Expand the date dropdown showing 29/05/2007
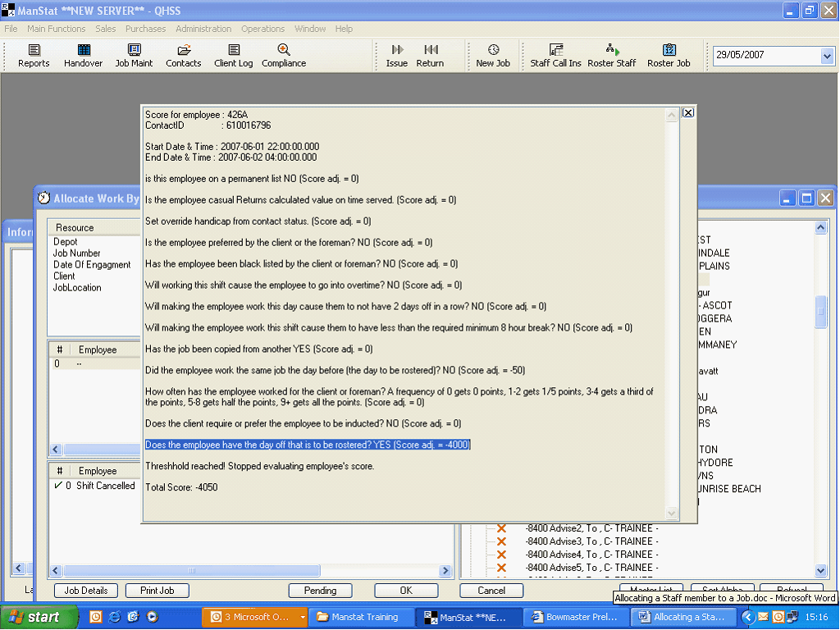This screenshot has width=840, height=630. pos(827,56)
